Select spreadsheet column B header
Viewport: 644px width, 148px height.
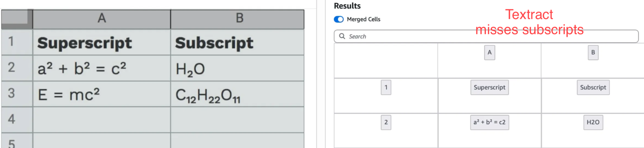(x=239, y=18)
